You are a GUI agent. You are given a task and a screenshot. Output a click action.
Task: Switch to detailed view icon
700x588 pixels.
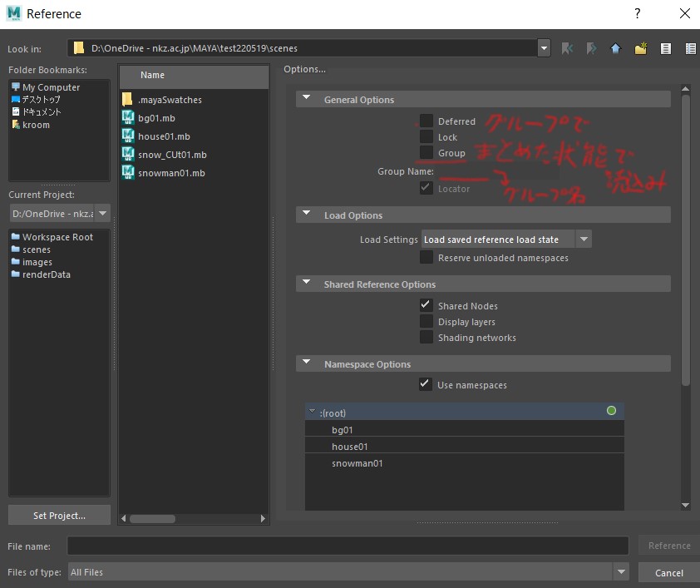point(691,49)
